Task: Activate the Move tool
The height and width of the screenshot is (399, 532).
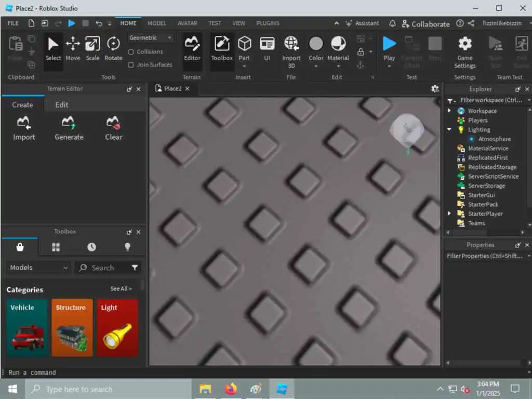Action: (x=73, y=49)
